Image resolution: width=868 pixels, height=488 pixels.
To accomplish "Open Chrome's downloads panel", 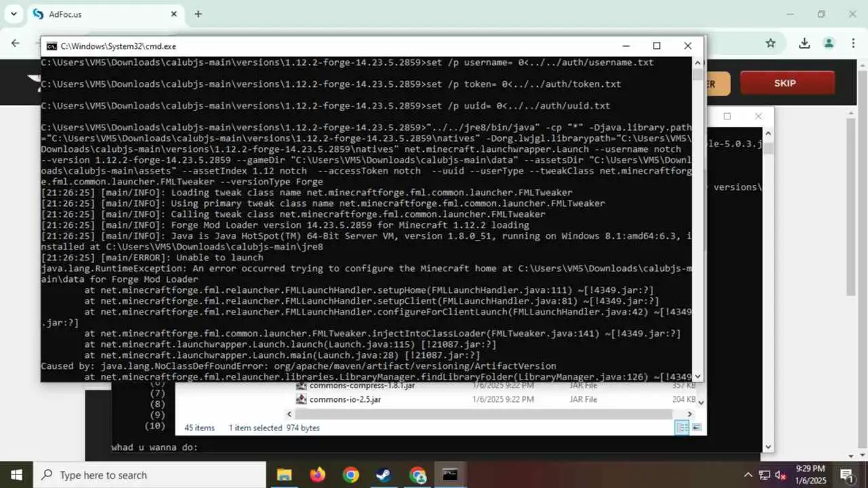I will [x=804, y=43].
